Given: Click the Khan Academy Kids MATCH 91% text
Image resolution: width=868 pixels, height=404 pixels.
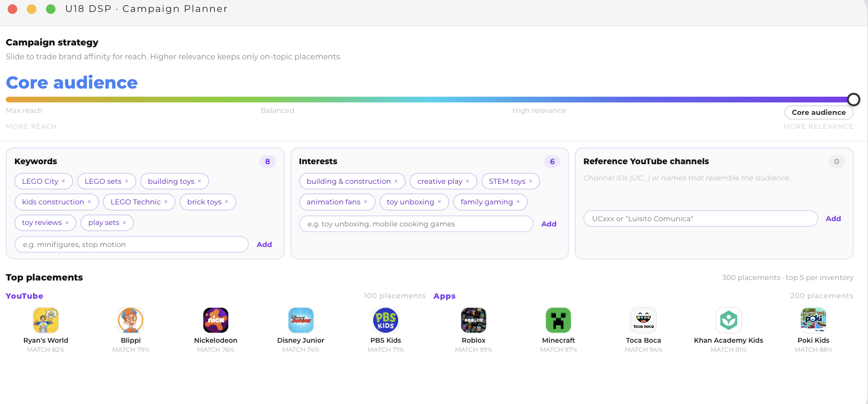Looking at the screenshot, I should tap(729, 350).
